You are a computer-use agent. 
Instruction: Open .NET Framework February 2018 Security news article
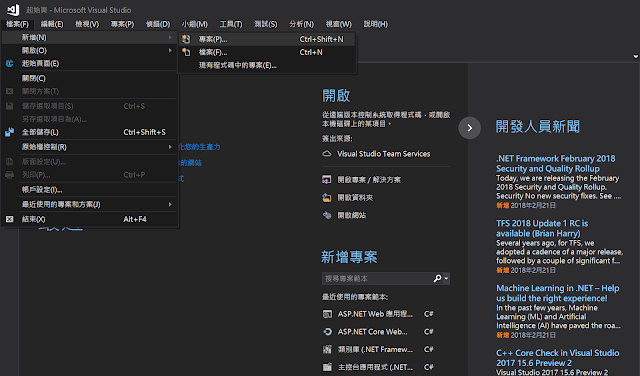pos(556,163)
